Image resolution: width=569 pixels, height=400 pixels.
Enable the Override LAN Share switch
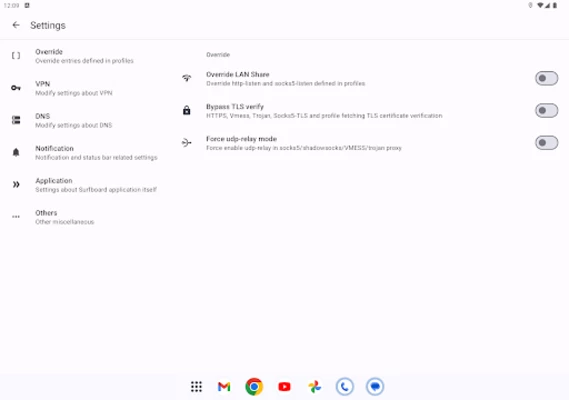pyautogui.click(x=546, y=78)
